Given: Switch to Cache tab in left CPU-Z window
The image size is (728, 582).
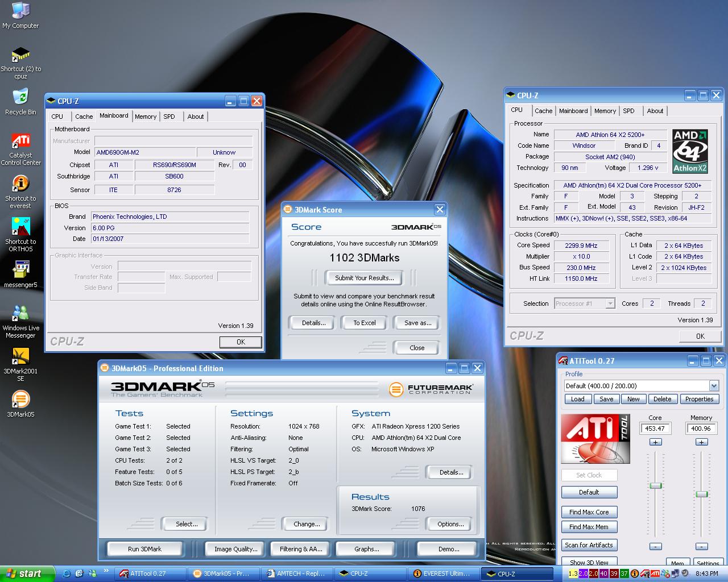Looking at the screenshot, I should click(84, 117).
